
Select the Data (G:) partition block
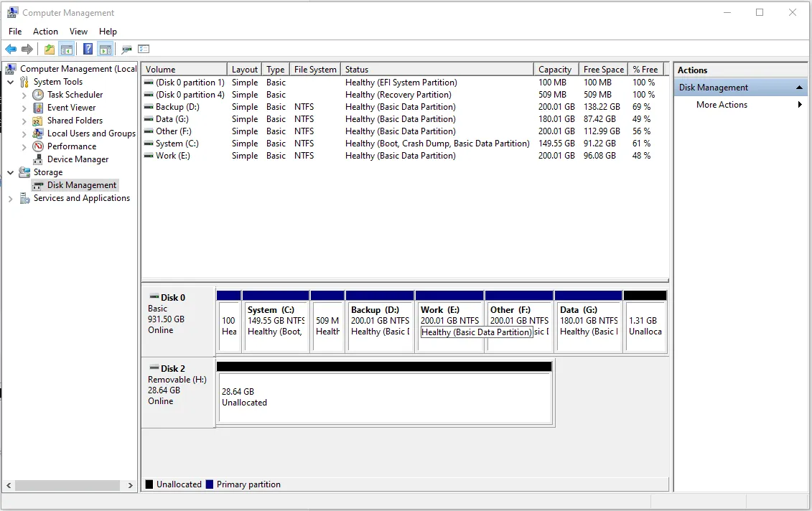pyautogui.click(x=588, y=322)
